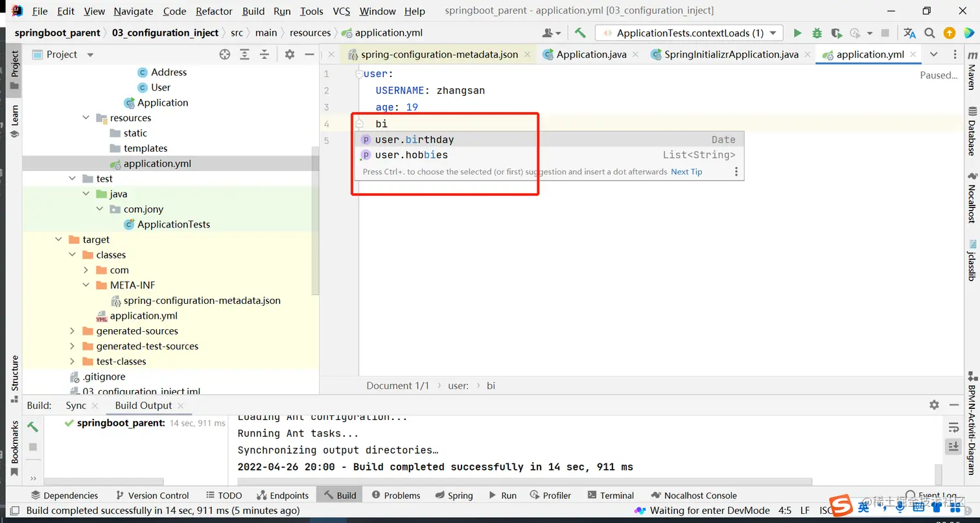Open the Problems tool window
The height and width of the screenshot is (523, 980).
coord(396,495)
